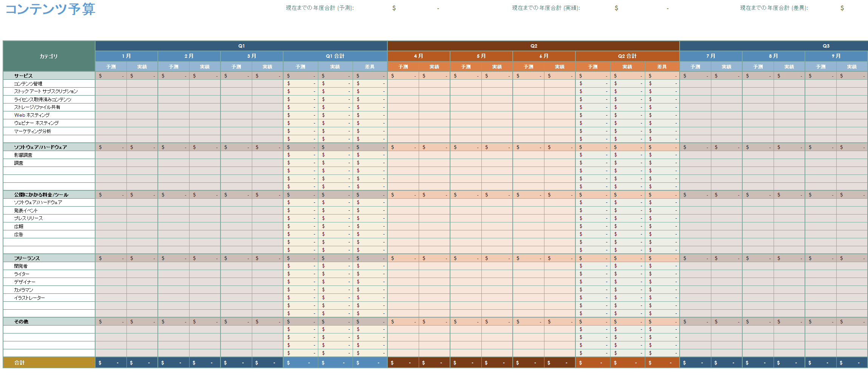Click the Q2 合計 column header
Screen dimensions: 868x375
[x=627, y=56]
